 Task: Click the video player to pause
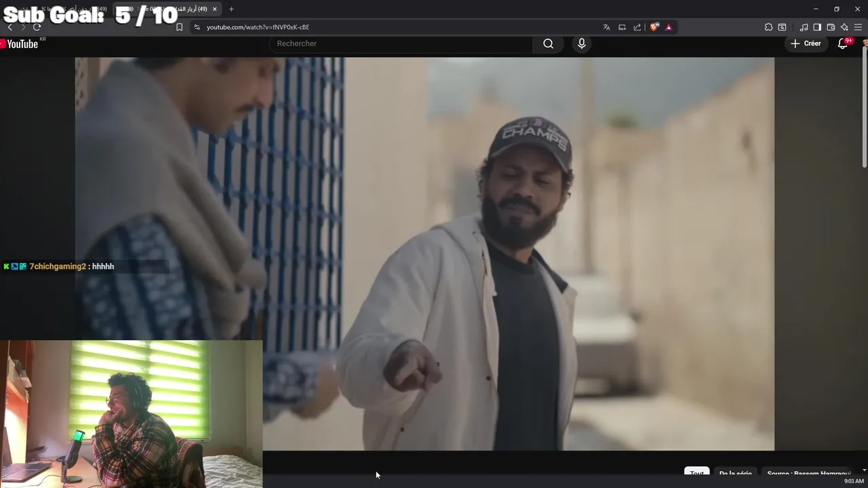coord(425,253)
